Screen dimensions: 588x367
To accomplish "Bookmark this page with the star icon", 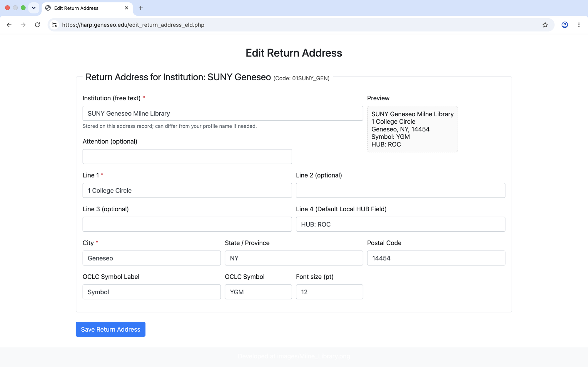I will click(x=545, y=25).
